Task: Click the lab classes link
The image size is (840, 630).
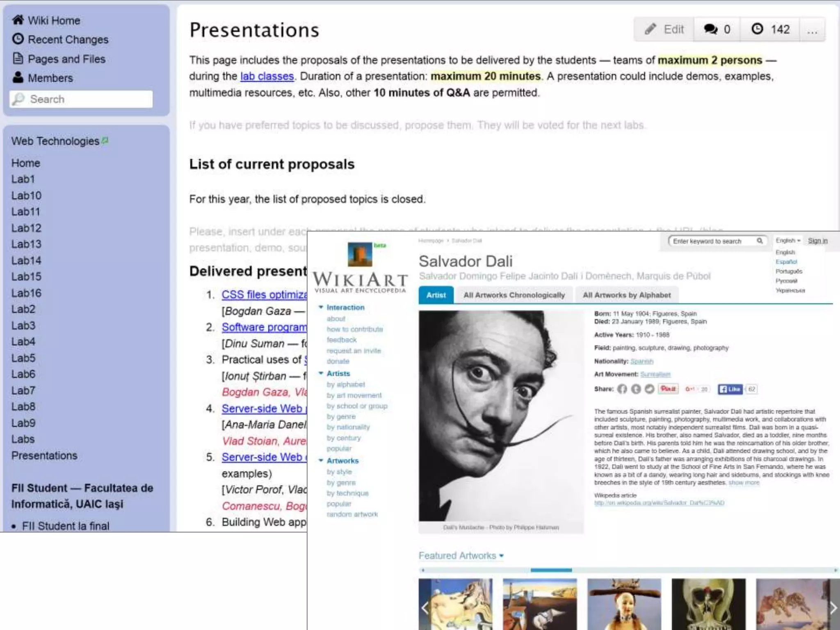Action: [x=267, y=76]
